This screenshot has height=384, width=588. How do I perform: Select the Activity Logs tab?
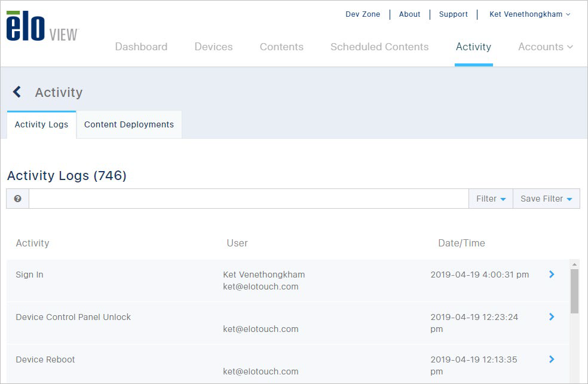42,124
